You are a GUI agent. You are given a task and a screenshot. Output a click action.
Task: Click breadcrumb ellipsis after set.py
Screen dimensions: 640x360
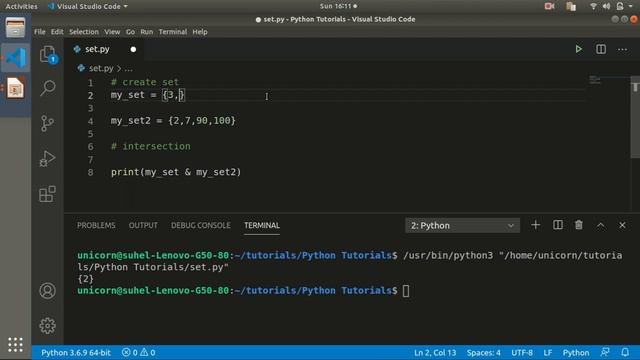[129, 68]
